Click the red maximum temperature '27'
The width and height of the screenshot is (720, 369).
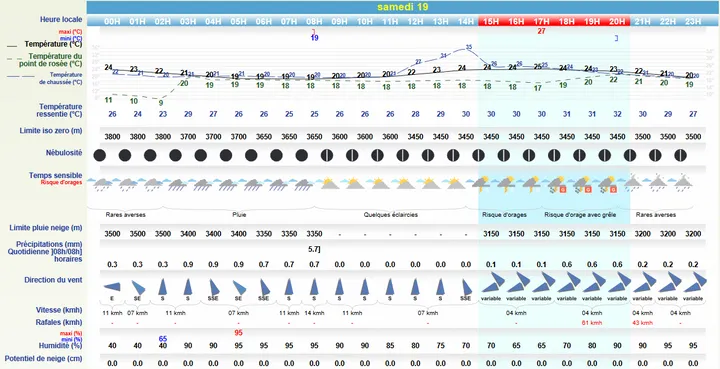541,31
